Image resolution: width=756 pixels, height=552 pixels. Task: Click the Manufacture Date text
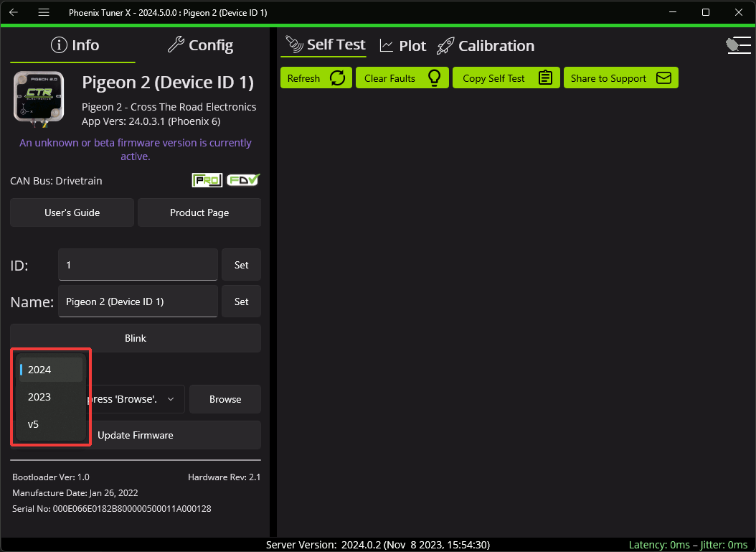click(75, 492)
